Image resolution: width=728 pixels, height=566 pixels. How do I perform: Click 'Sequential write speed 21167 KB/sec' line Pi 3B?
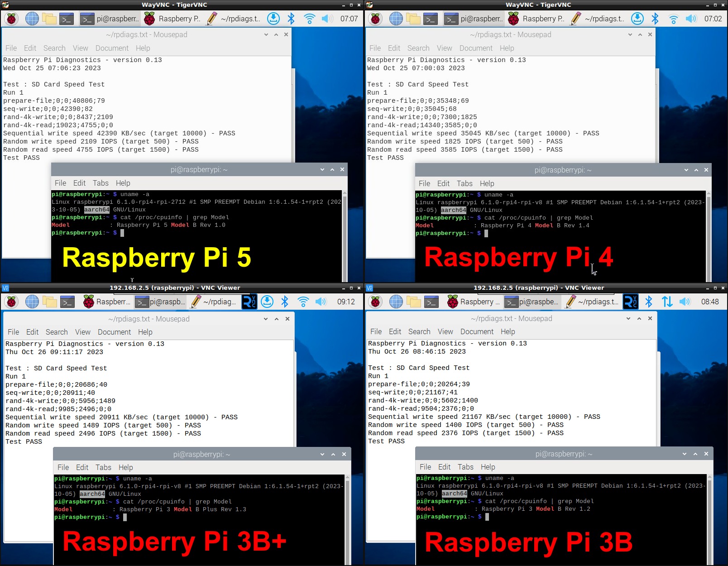pos(484,417)
